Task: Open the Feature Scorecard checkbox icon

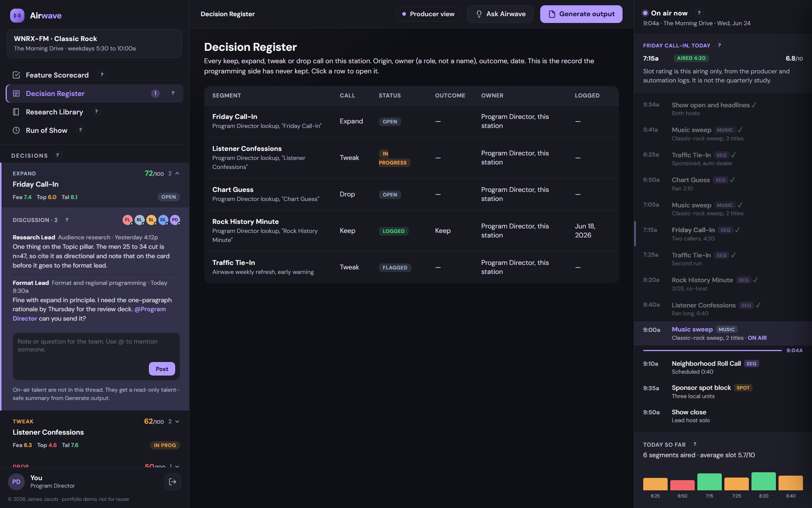Action: 16,75
